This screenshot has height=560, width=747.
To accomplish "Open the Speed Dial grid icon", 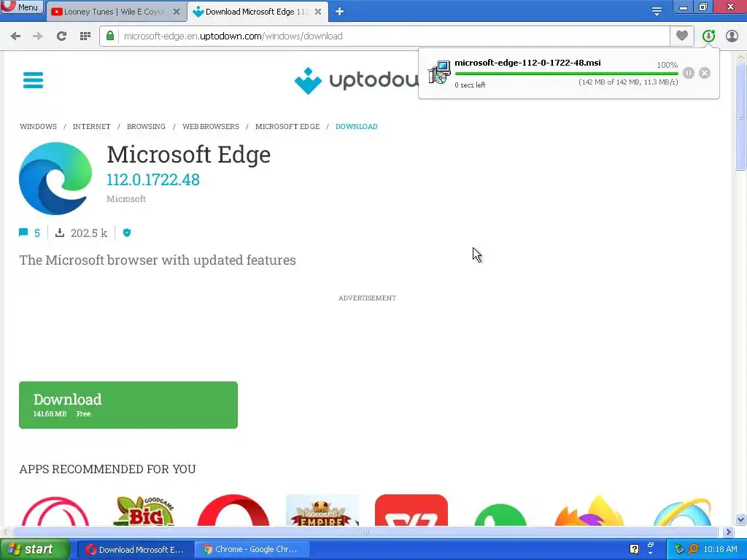I will [85, 36].
